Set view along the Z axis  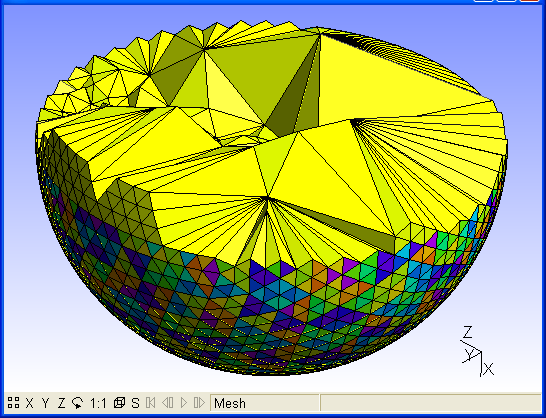point(61,403)
